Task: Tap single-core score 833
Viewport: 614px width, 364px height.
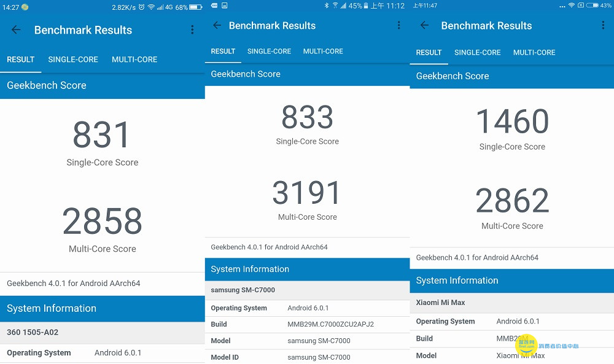Action: coord(308,117)
